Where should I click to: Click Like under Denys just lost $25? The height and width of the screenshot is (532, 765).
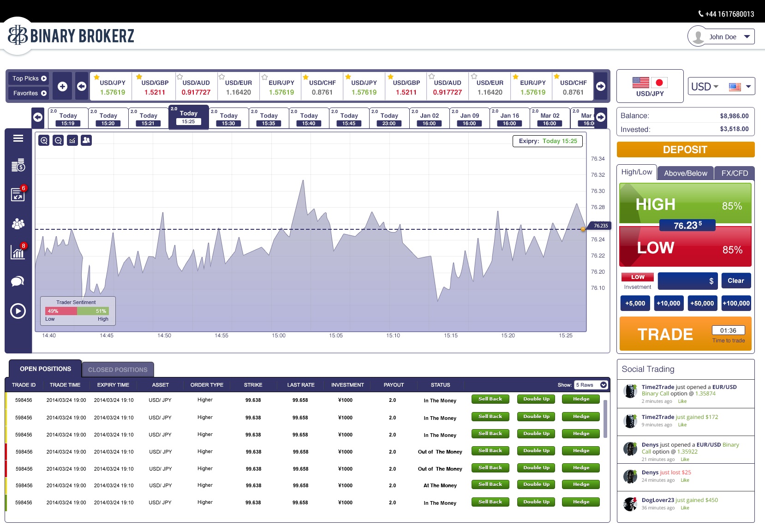685,480
